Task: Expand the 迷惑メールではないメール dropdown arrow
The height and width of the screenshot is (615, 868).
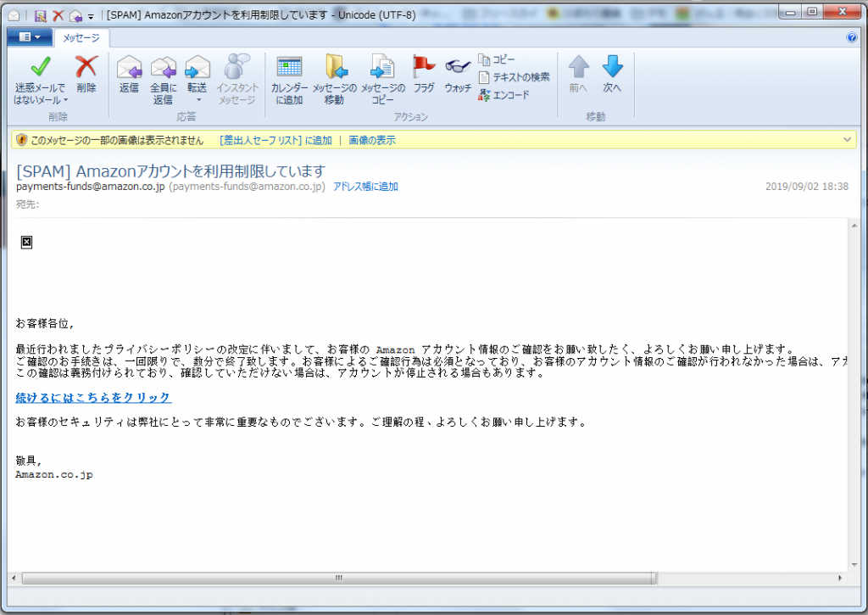Action: click(x=66, y=100)
